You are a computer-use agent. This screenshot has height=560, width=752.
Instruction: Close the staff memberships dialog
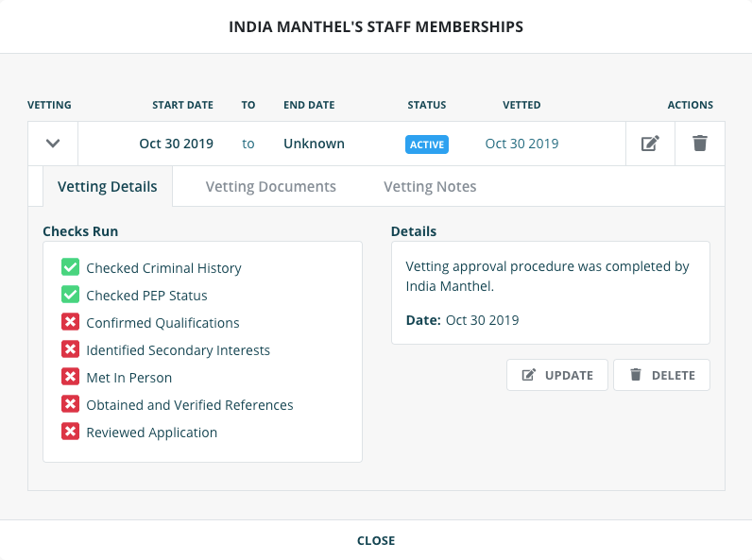[x=376, y=541]
